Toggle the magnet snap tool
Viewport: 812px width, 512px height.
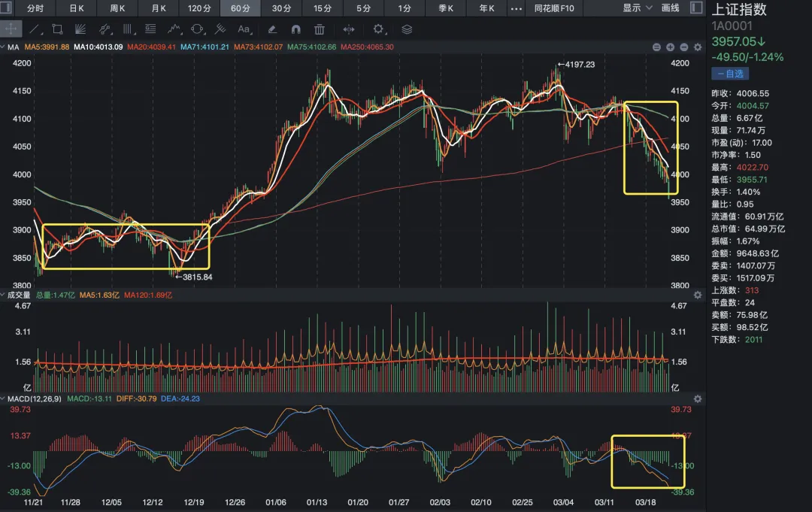pyautogui.click(x=295, y=29)
